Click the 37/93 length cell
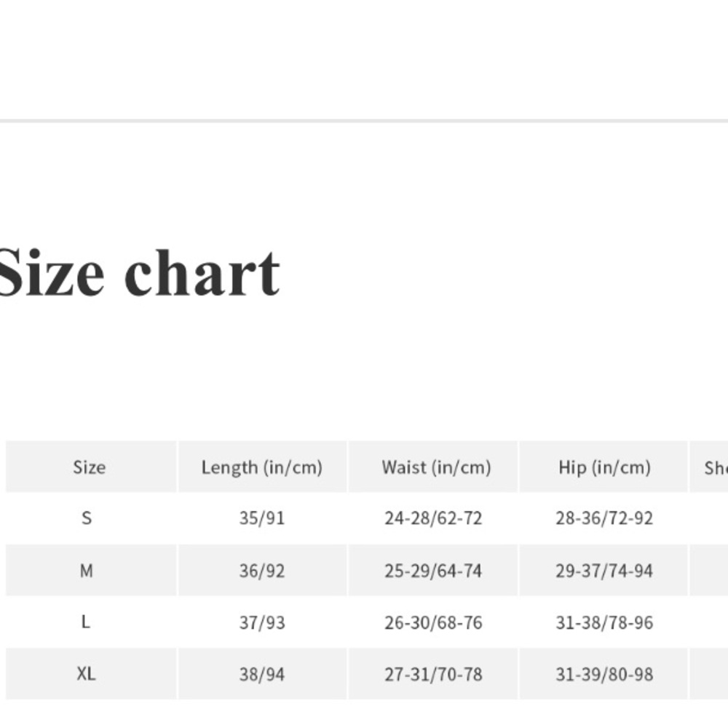The width and height of the screenshot is (728, 728). [x=262, y=622]
